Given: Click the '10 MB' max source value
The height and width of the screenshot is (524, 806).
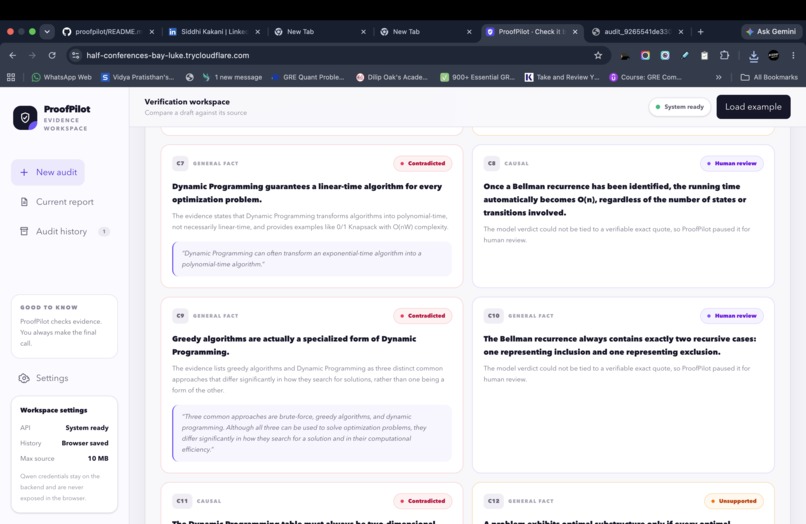Looking at the screenshot, I should tap(98, 458).
